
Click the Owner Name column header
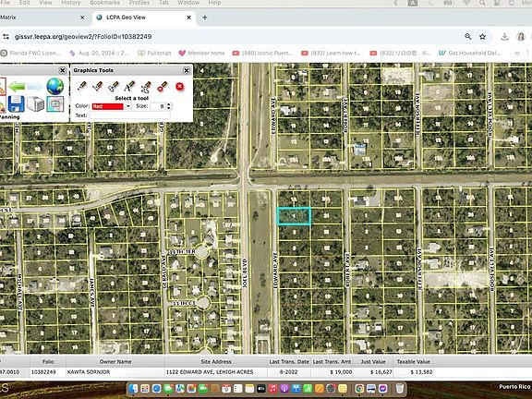115,362
